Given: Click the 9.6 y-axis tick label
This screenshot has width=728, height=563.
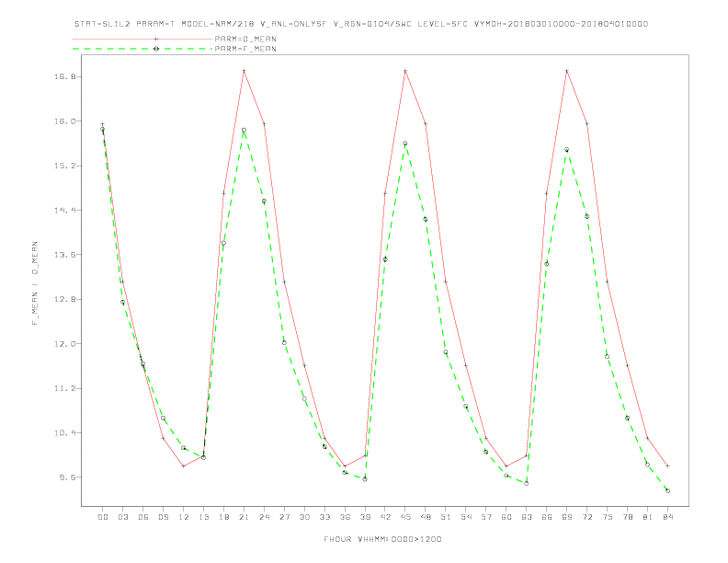Looking at the screenshot, I should tap(66, 477).
